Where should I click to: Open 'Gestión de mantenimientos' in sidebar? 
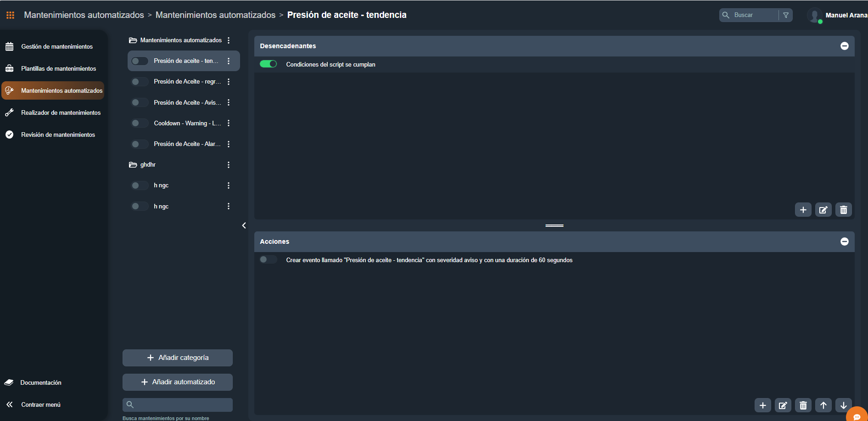tap(57, 46)
